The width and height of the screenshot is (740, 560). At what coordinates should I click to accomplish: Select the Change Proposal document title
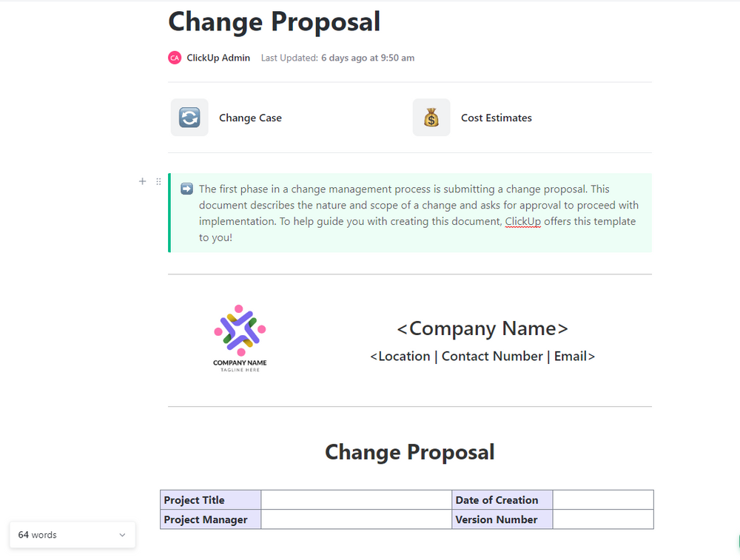274,21
